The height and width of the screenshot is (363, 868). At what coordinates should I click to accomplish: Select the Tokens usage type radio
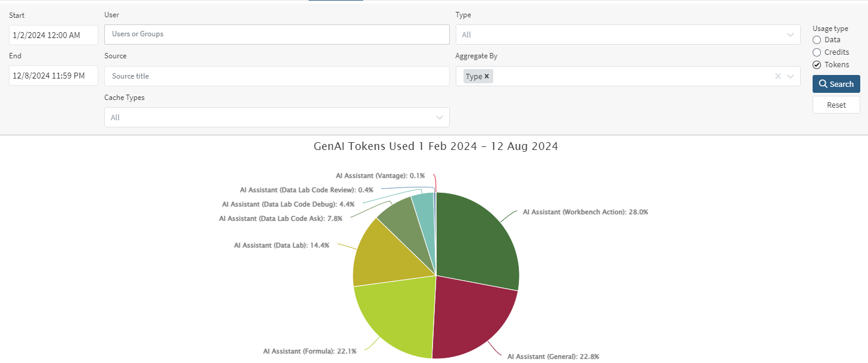click(817, 65)
